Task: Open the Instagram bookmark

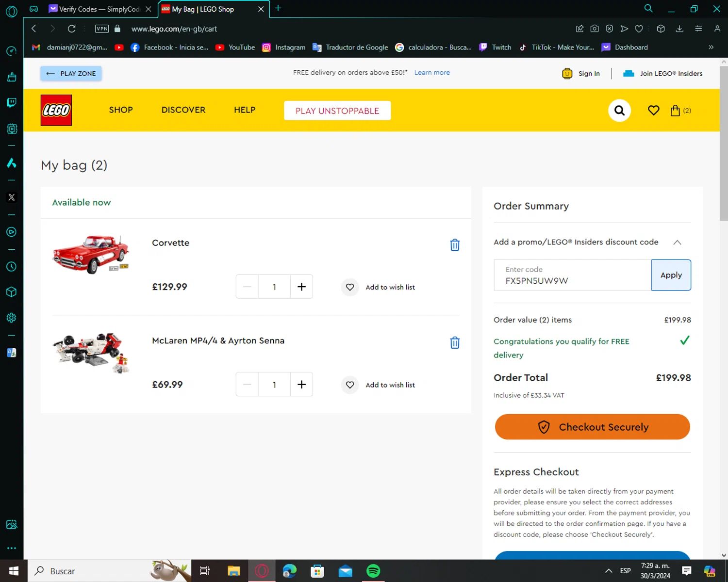Action: (x=284, y=47)
